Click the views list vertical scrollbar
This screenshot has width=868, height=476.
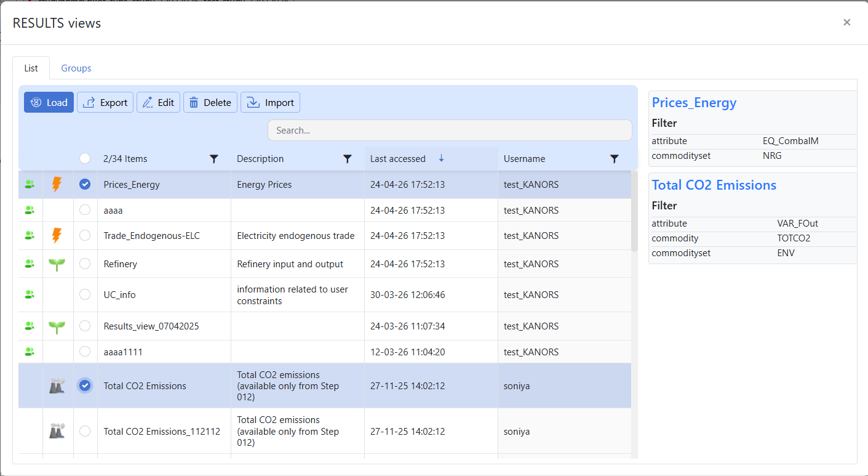[x=634, y=211]
